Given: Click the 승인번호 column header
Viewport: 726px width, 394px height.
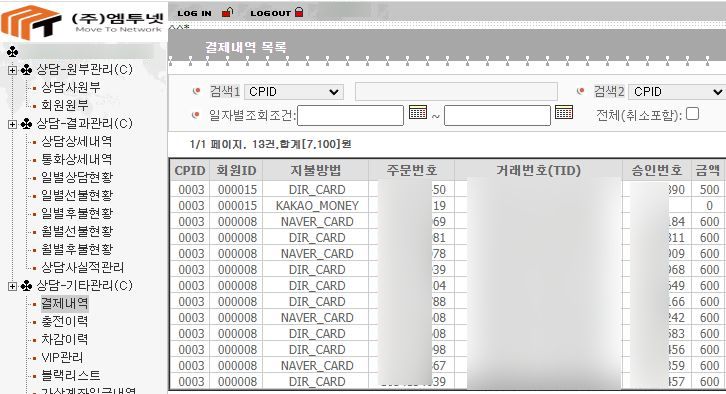Looking at the screenshot, I should [657, 170].
